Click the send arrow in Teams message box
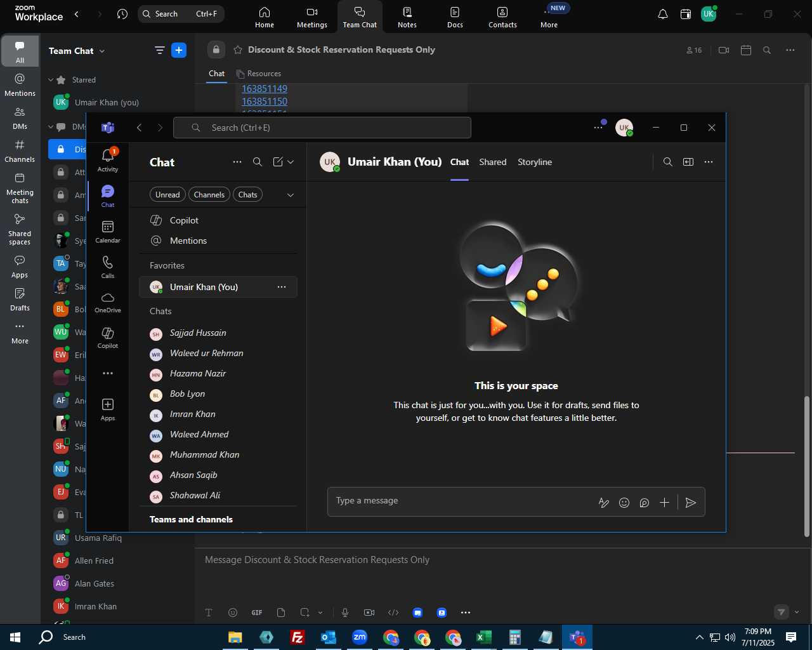The width and height of the screenshot is (812, 650). [691, 503]
